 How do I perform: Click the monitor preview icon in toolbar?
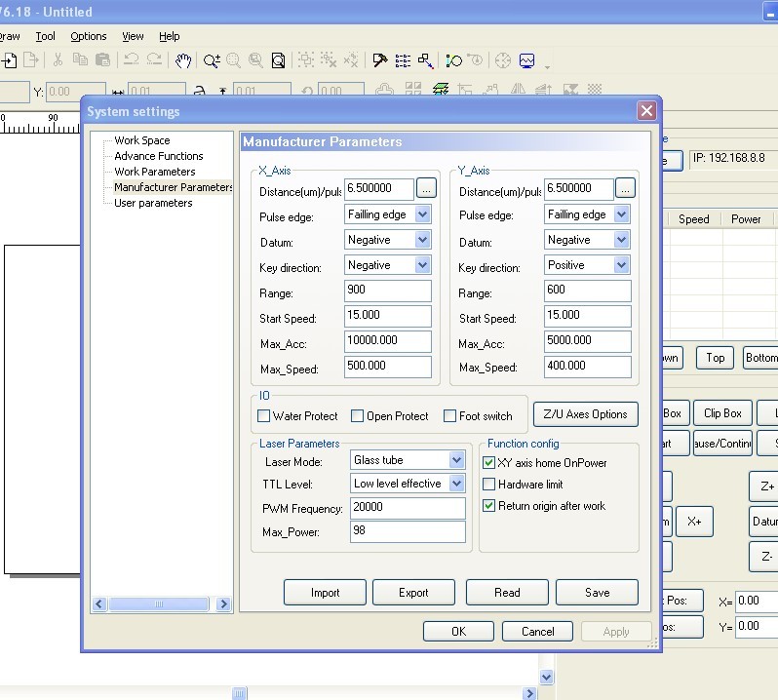(527, 60)
